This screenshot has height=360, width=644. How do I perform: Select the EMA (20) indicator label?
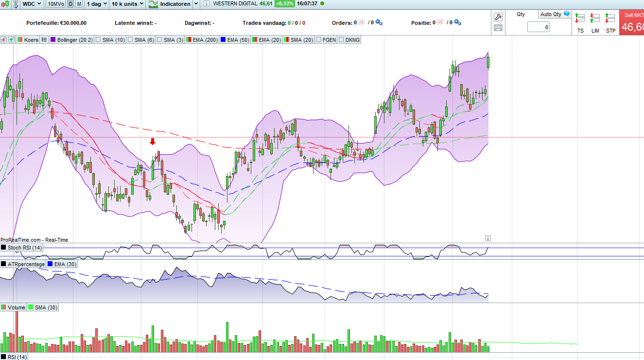[x=270, y=40]
